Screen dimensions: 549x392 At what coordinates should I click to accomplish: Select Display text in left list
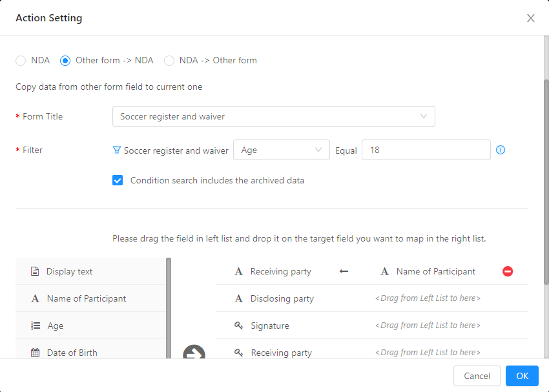point(90,271)
